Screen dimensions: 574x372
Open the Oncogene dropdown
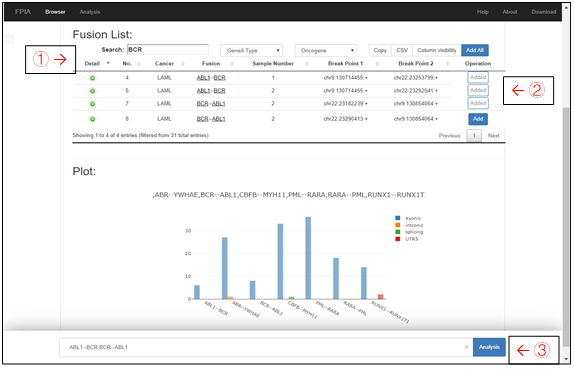pos(326,51)
